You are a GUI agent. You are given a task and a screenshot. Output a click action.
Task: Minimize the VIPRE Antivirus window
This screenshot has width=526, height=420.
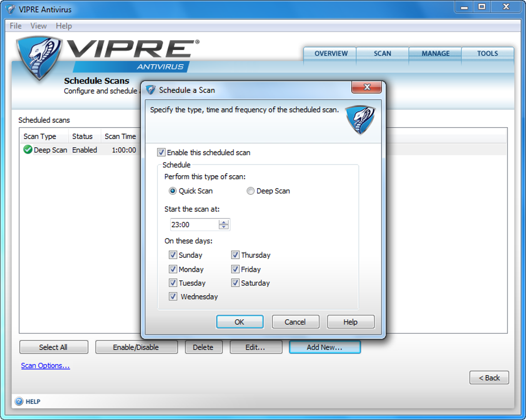tap(464, 7)
